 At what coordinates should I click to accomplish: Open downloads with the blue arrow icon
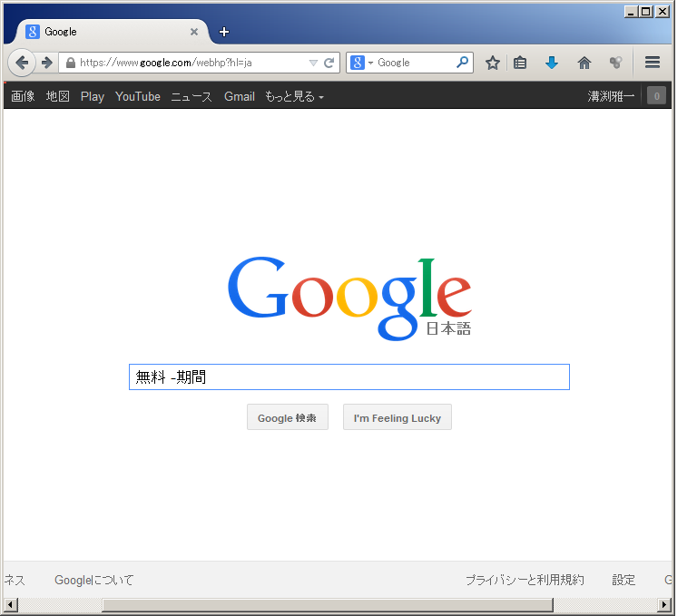tap(552, 63)
